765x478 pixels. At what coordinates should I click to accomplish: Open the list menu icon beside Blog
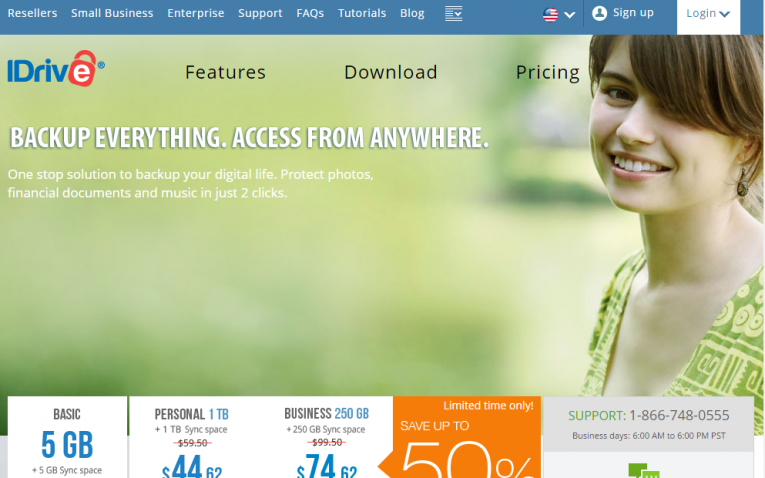coord(453,14)
